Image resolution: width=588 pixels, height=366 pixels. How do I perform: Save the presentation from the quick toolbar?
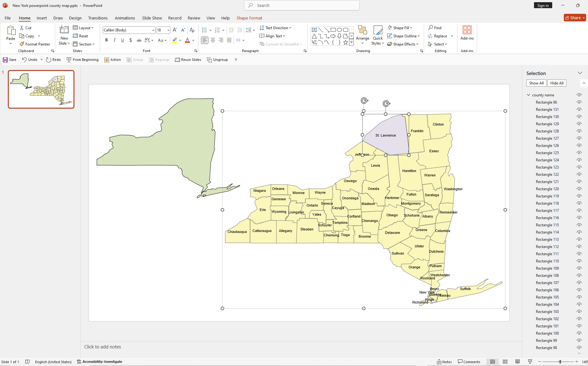point(10,60)
